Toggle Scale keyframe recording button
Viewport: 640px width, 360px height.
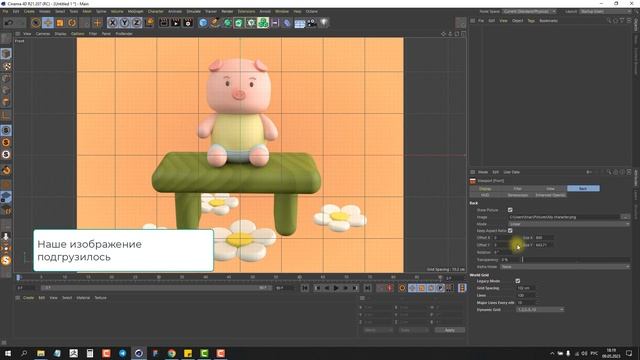[x=422, y=288]
